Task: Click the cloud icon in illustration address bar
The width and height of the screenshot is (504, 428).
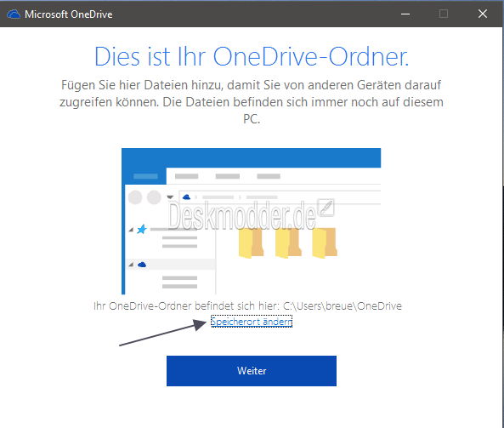Action: (x=186, y=197)
